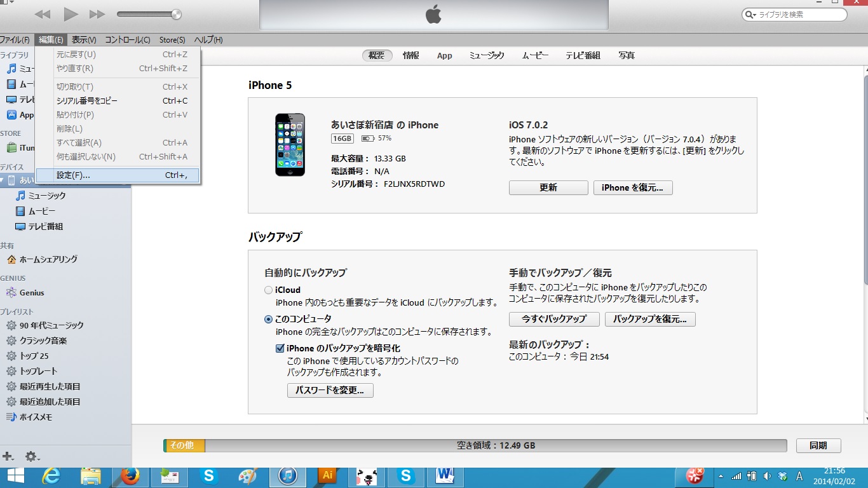Choose シリアル番号をコピー from the Edit menu

point(118,100)
